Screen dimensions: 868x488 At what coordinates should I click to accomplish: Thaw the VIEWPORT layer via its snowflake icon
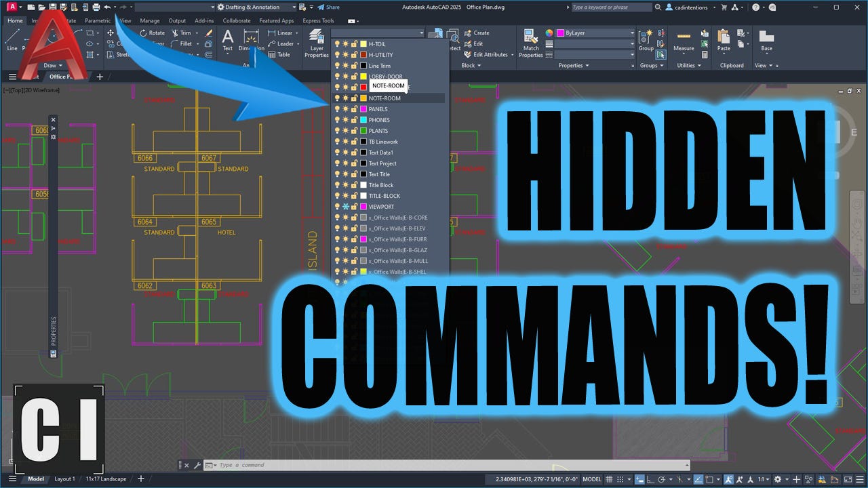[346, 207]
